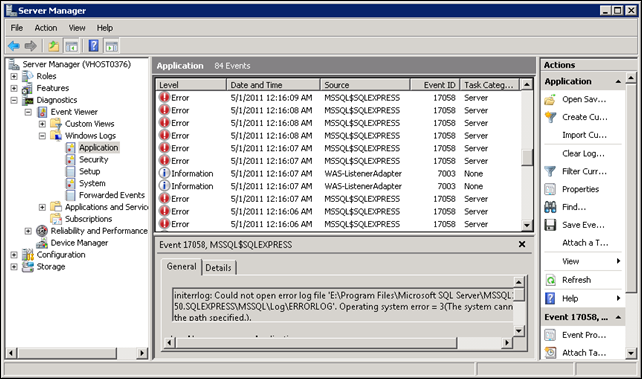Click the Features node icon in tree

[27, 88]
